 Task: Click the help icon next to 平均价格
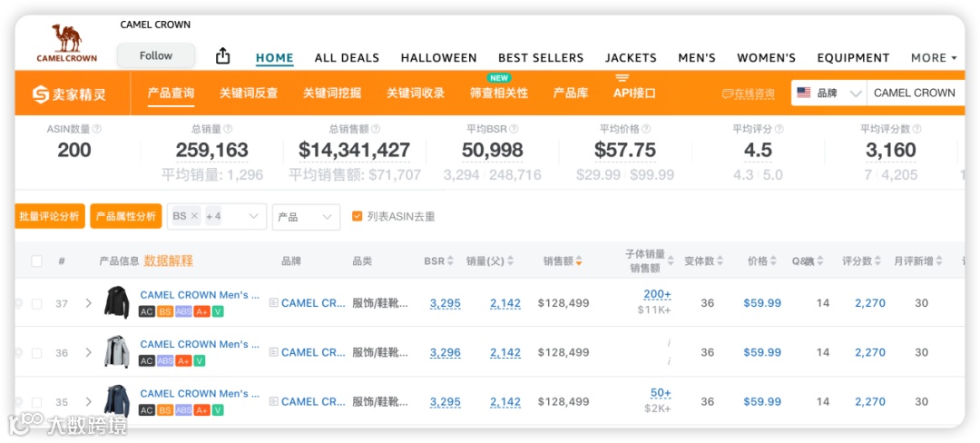coord(646,129)
